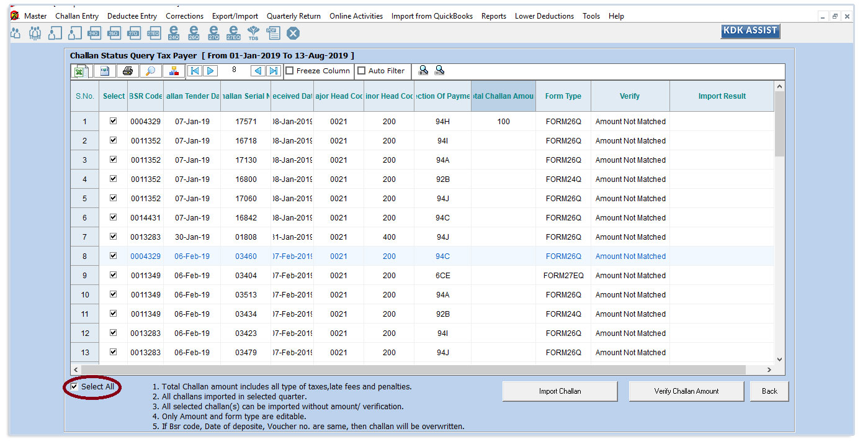Click the e-27EQ return icon

[x=233, y=33]
